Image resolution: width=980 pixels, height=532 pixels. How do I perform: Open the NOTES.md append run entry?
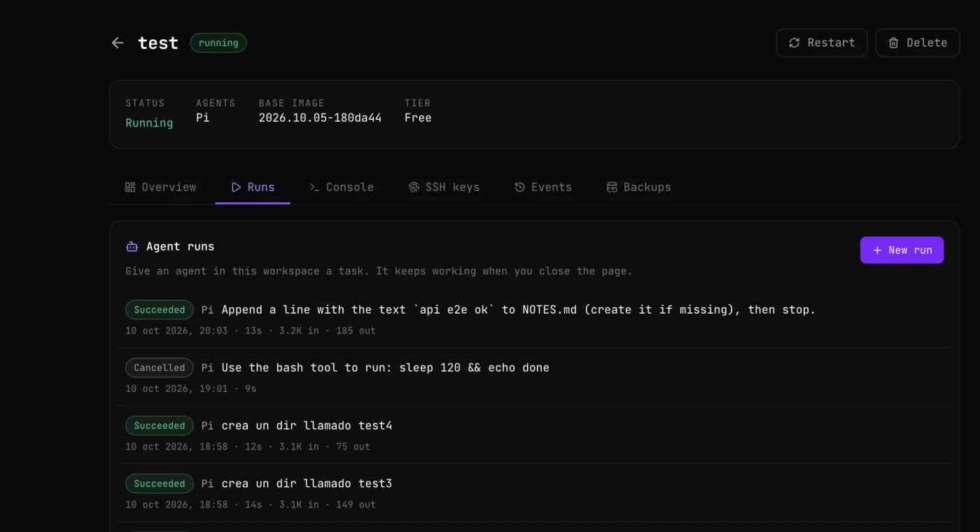click(x=534, y=319)
